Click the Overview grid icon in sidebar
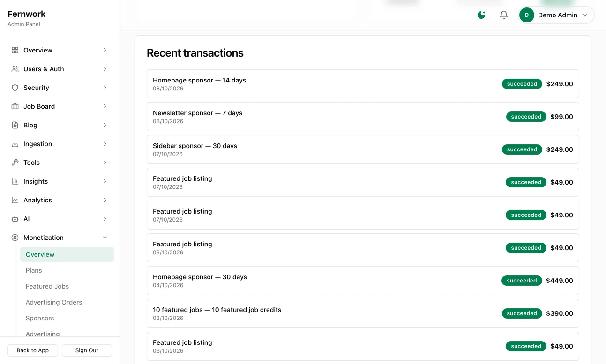 [15, 50]
